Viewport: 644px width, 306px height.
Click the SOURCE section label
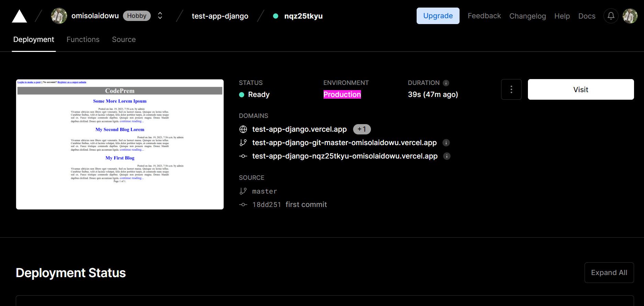[x=251, y=178]
